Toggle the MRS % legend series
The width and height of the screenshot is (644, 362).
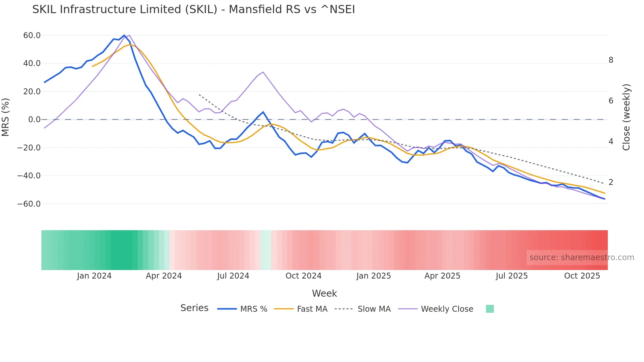[x=242, y=309]
